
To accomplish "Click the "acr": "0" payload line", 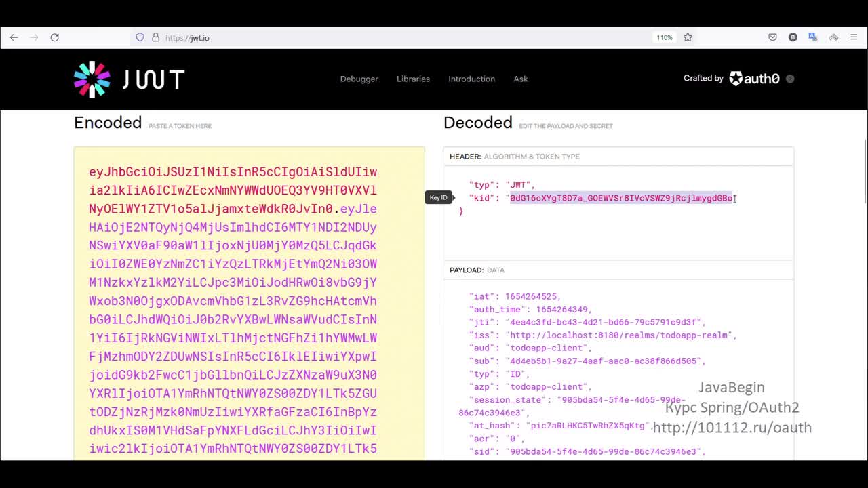I will (496, 439).
